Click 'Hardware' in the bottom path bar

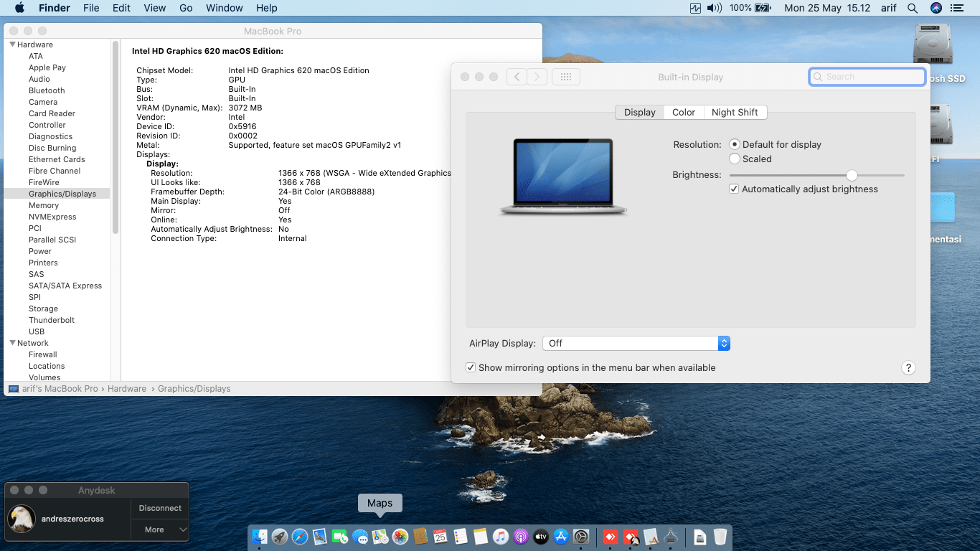point(127,388)
